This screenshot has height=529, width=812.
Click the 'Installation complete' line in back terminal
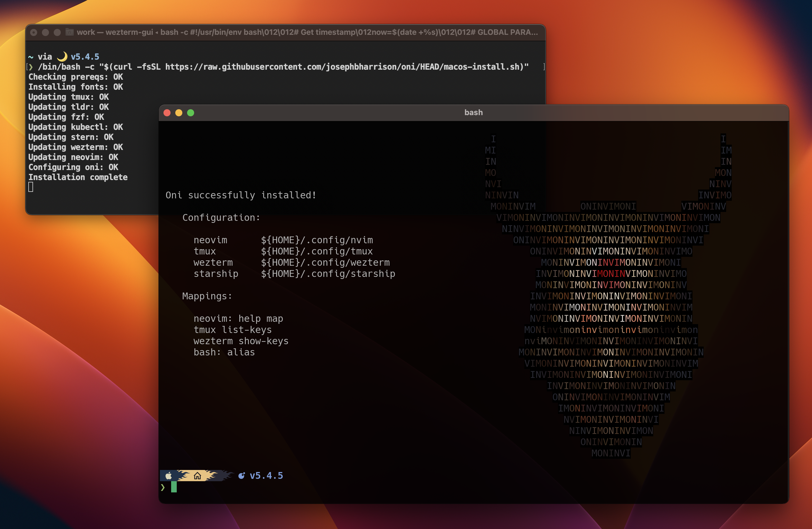click(78, 177)
